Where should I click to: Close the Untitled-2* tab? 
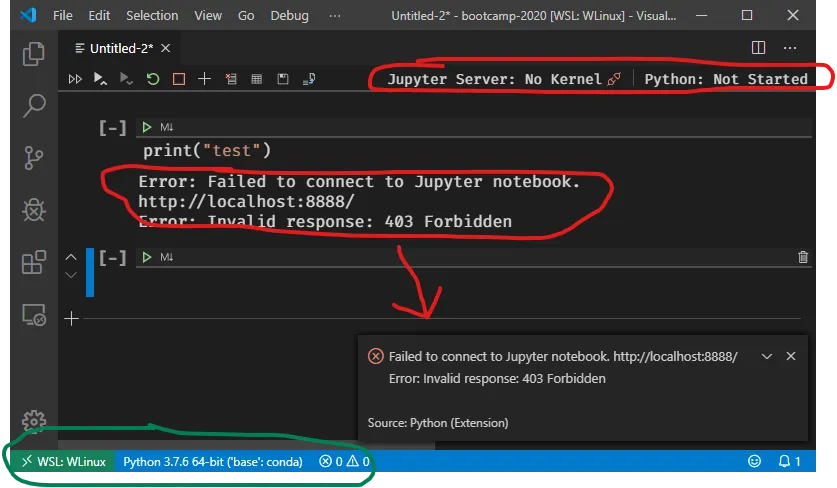165,48
